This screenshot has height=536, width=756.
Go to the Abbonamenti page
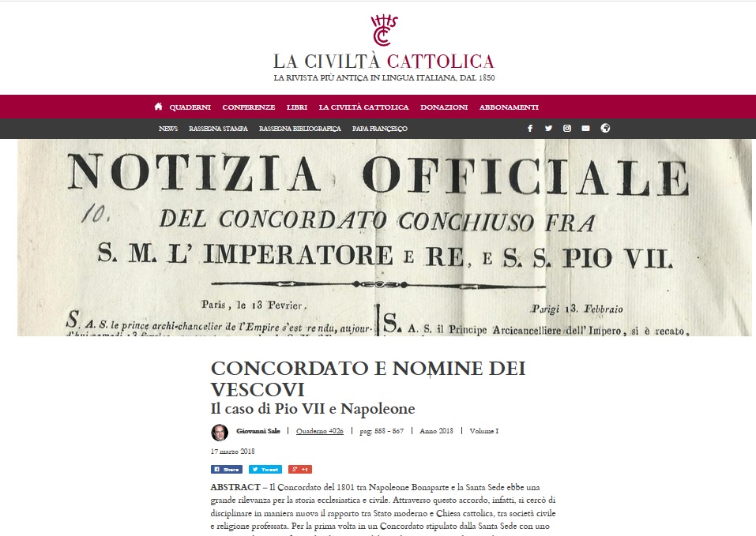point(509,107)
